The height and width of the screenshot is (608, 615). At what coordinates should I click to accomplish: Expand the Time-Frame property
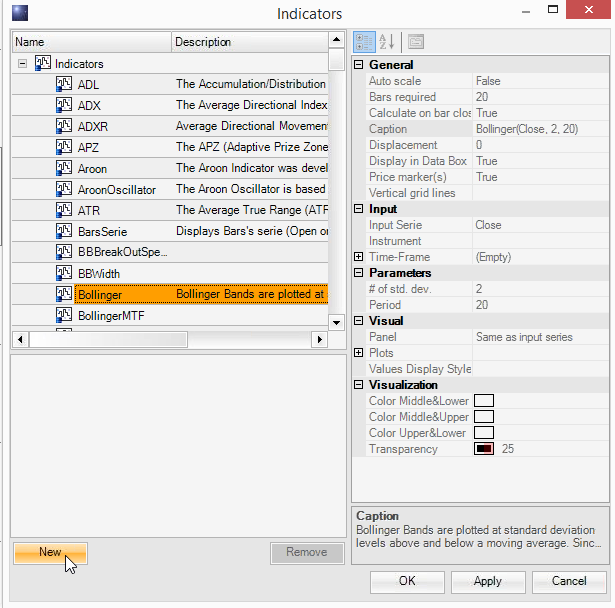click(358, 257)
